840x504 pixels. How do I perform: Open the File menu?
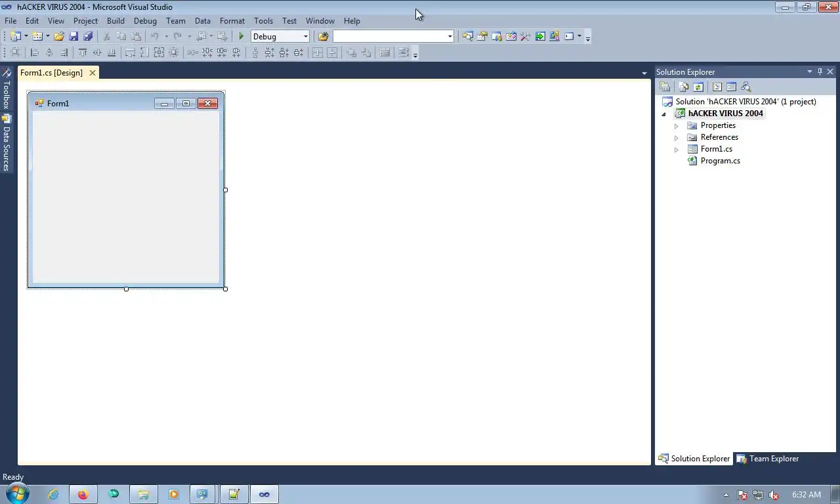pos(10,21)
